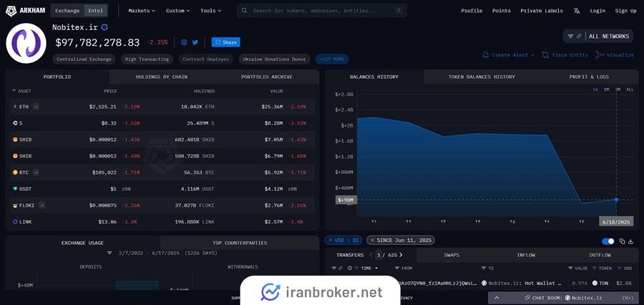
Task: Open the Inflow tab
Action: coord(526,256)
